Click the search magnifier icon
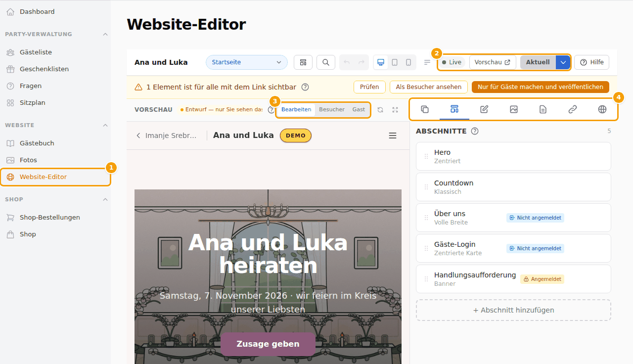 point(326,62)
